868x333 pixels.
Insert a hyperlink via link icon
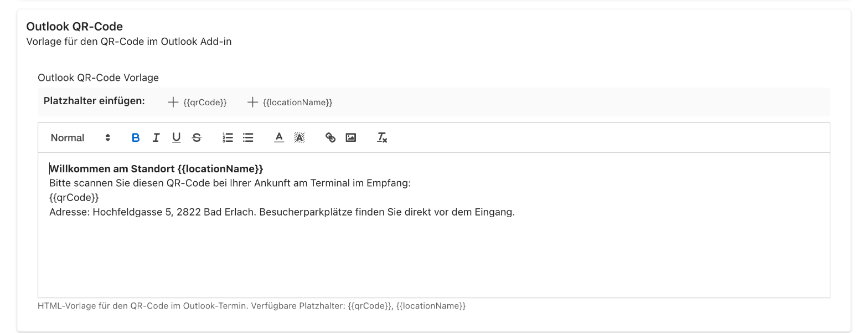pos(330,138)
